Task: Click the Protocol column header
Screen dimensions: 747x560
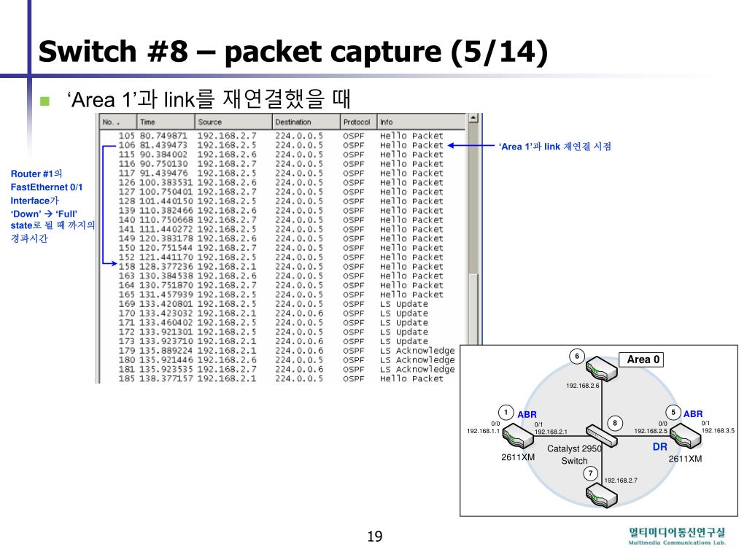Action: pyautogui.click(x=359, y=122)
